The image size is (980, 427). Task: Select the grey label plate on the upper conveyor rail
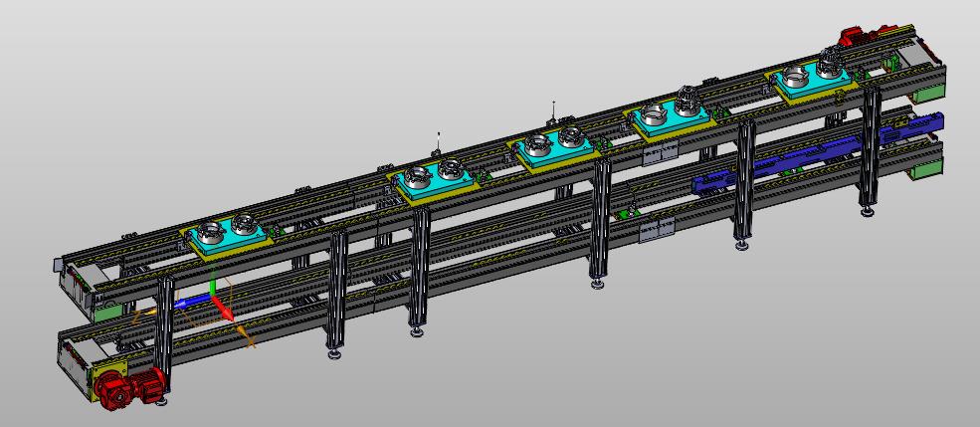pyautogui.click(x=660, y=152)
